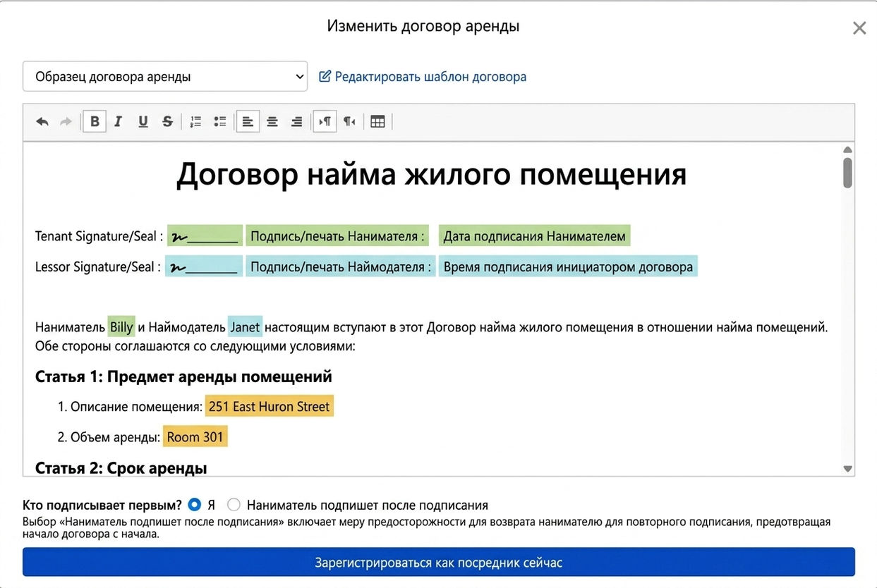Click heading Статья 2: Срок аренды
This screenshot has height=588, width=877.
tap(121, 468)
